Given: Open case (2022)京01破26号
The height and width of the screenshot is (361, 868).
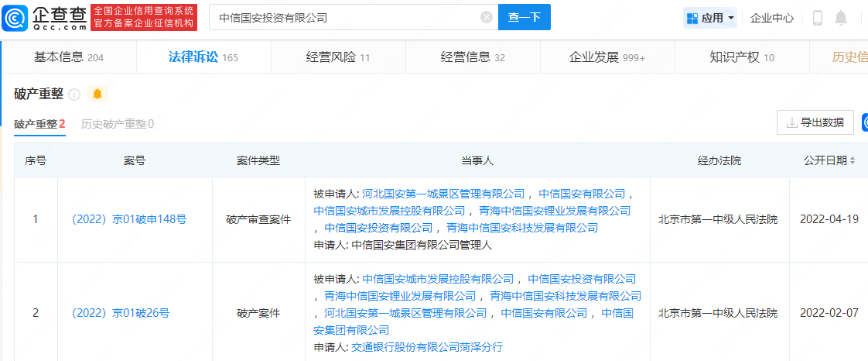Looking at the screenshot, I should (x=120, y=313).
